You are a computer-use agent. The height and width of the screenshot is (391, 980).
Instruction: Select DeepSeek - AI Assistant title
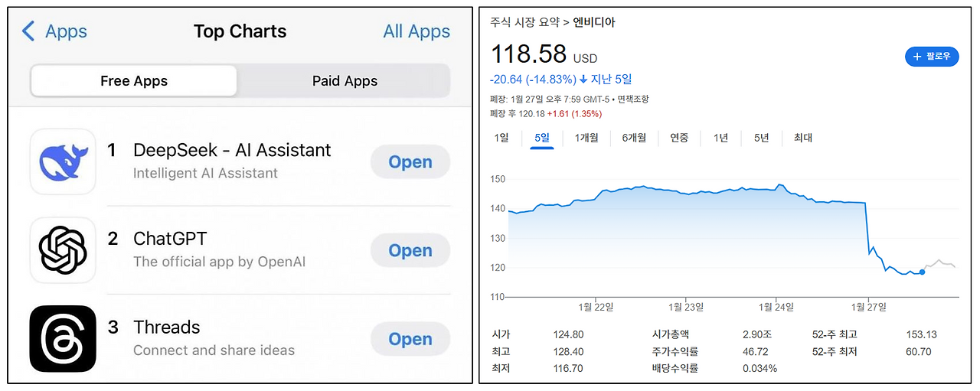pyautogui.click(x=232, y=150)
